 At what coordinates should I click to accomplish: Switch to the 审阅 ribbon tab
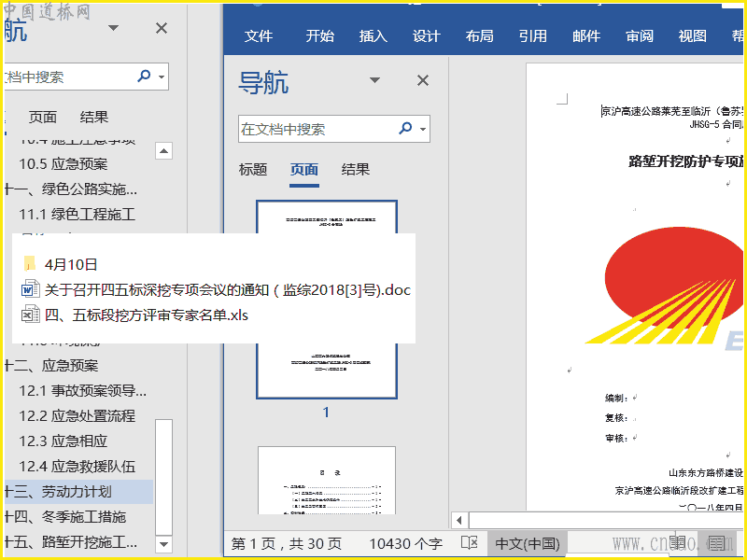pos(640,36)
